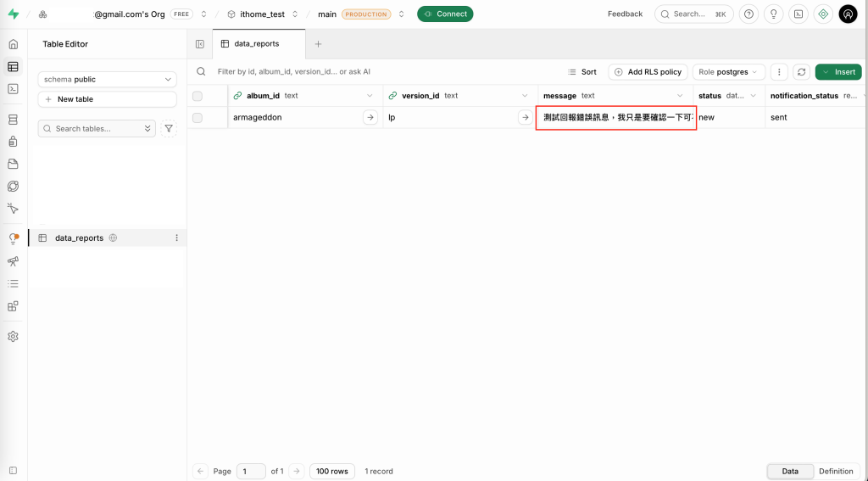Go to next page arrow
Viewport: 868px width, 481px height.
297,472
